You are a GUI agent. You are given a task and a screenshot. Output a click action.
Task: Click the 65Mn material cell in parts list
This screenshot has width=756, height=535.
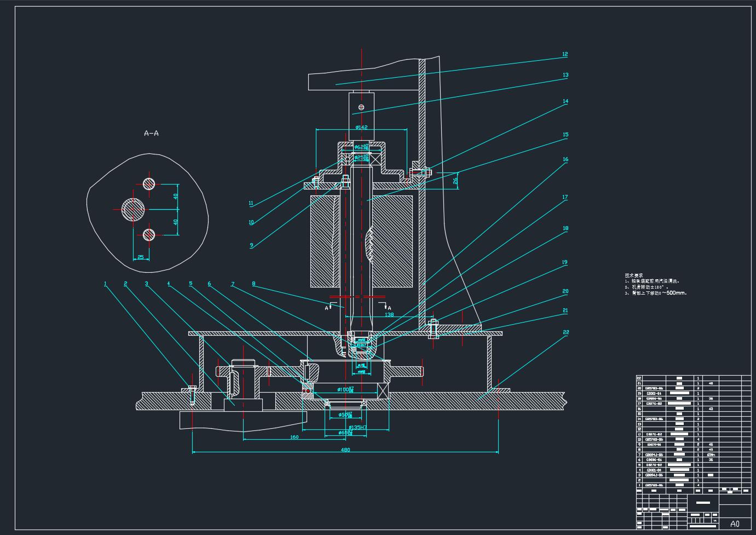click(x=711, y=455)
